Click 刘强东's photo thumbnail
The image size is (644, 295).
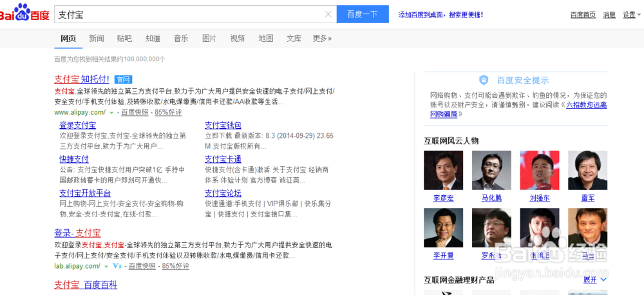tap(540, 170)
